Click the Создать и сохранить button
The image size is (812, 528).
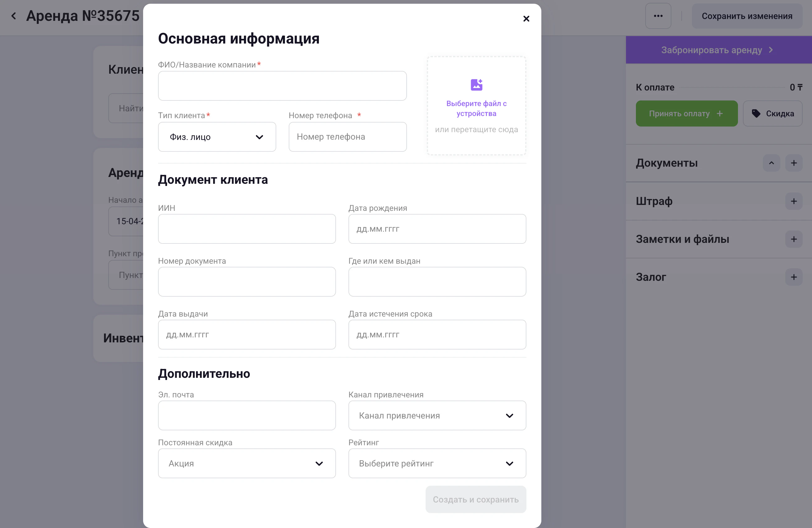click(x=476, y=499)
